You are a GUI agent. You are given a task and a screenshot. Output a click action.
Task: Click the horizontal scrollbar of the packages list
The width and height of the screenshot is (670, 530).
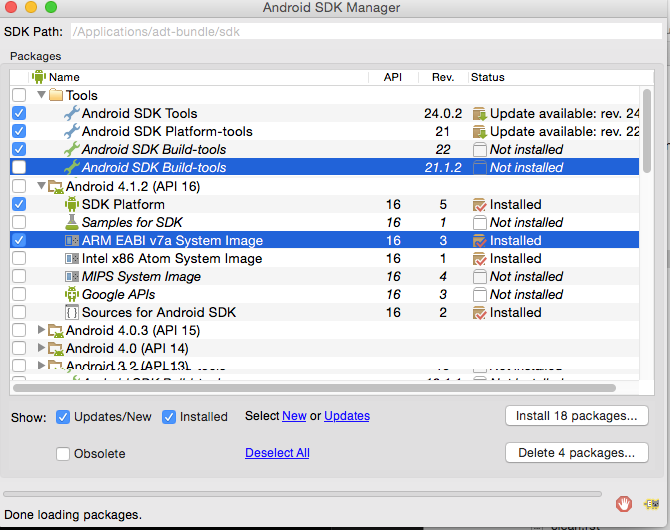click(314, 388)
